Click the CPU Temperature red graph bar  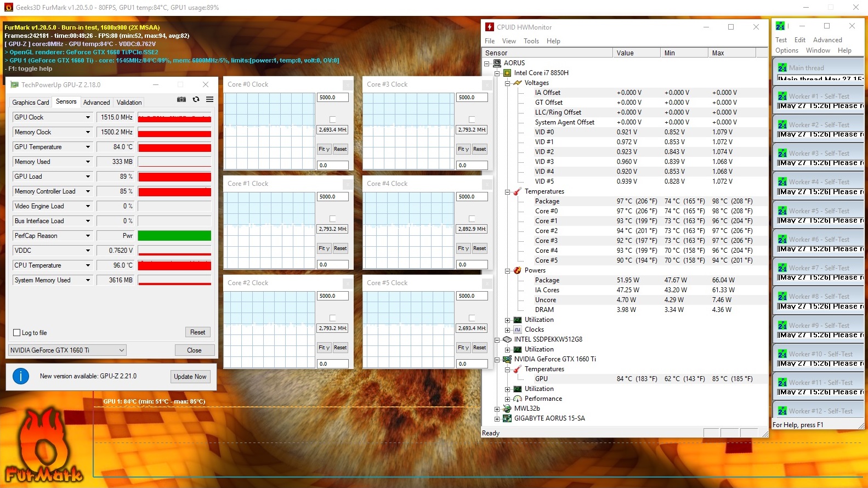[174, 265]
